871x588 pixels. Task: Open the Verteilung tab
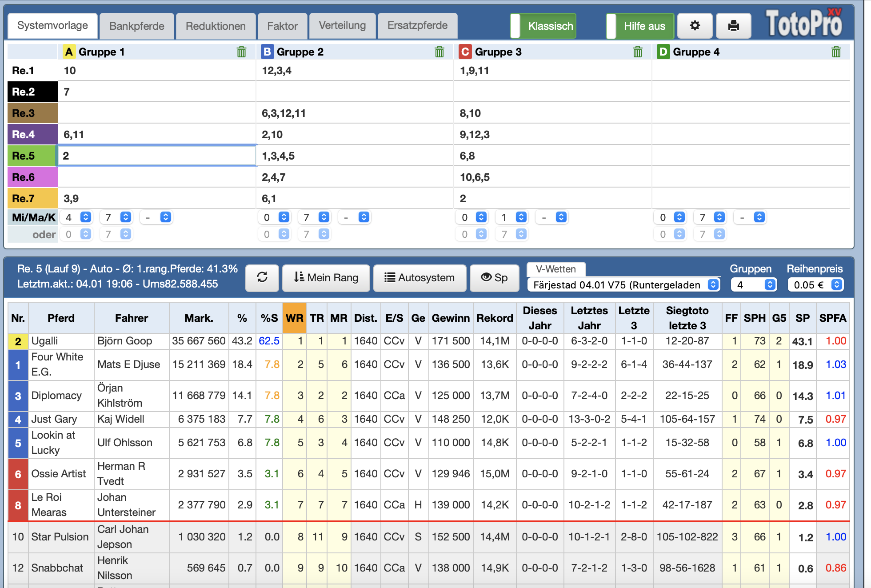coord(342,26)
